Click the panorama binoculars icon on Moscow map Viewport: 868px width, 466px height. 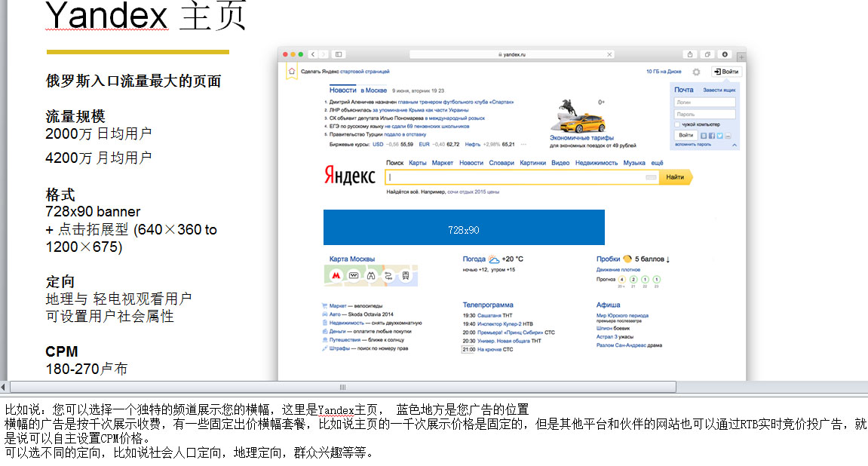[371, 275]
